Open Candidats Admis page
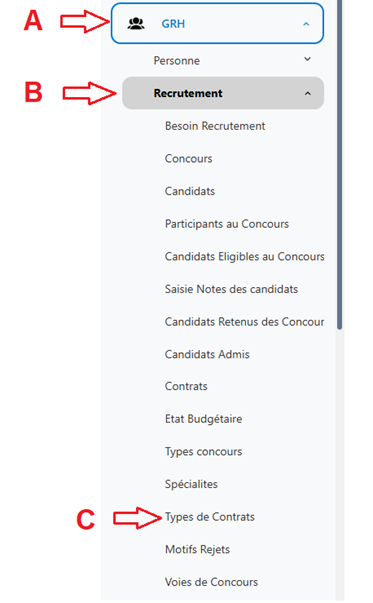This screenshot has height=603, width=373. [x=207, y=354]
